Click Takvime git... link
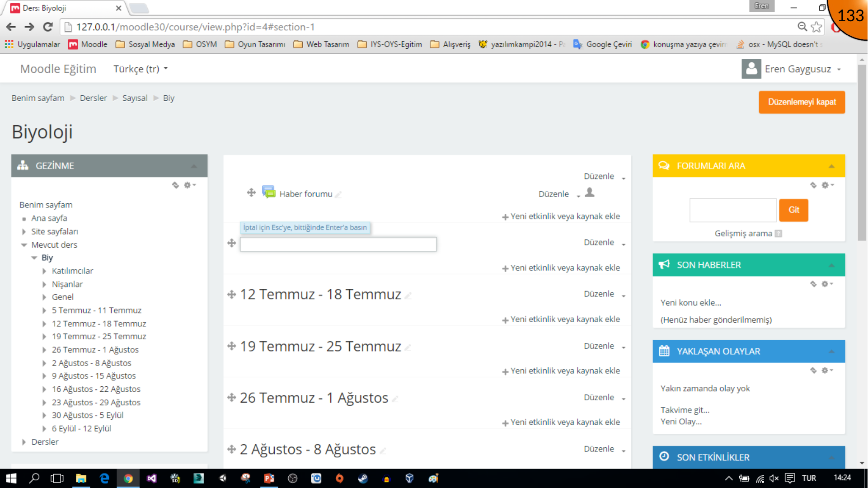Image resolution: width=868 pixels, height=488 pixels. [685, 410]
